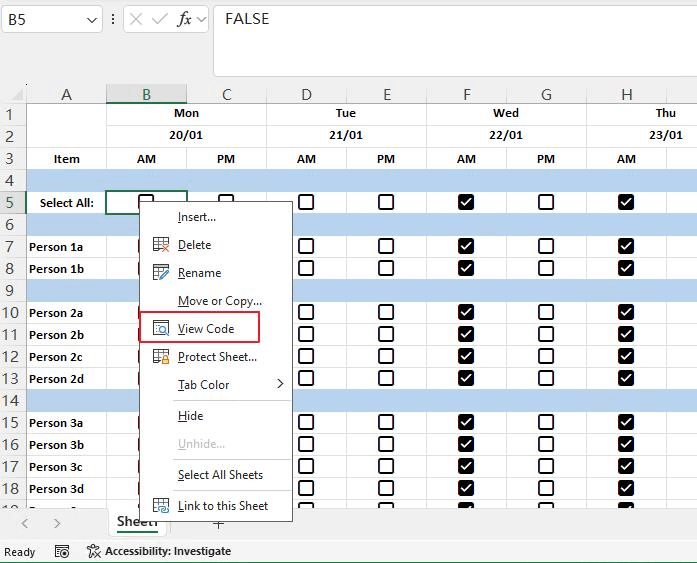Click the 22/01 date cell
The height and width of the screenshot is (563, 697).
point(506,135)
